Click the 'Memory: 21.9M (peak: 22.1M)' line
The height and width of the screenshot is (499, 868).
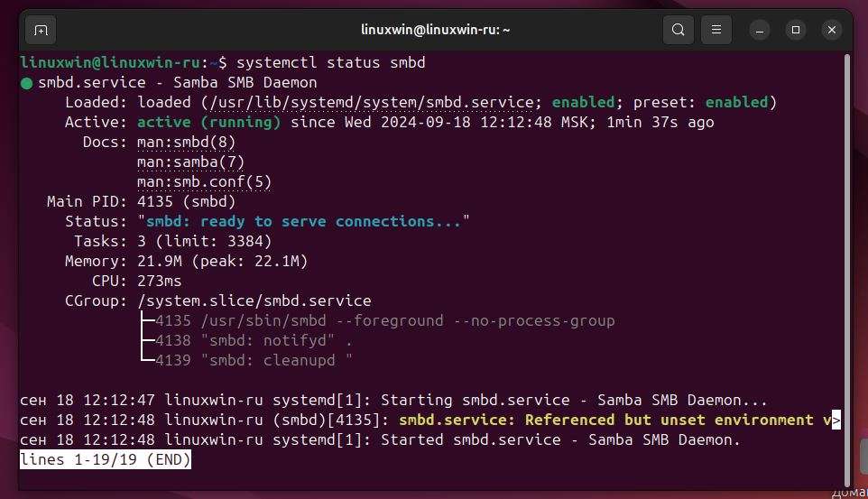186,262
